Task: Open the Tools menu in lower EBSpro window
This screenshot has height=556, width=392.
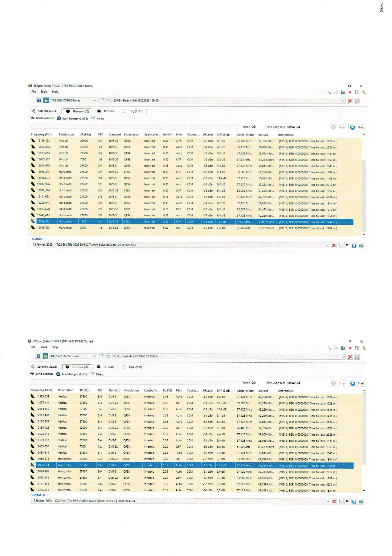Action: [43, 347]
